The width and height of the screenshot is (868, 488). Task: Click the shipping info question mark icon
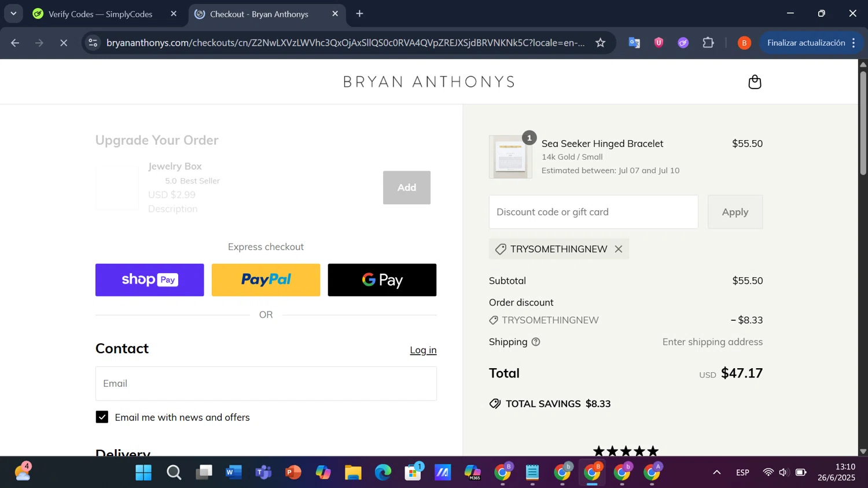(536, 342)
